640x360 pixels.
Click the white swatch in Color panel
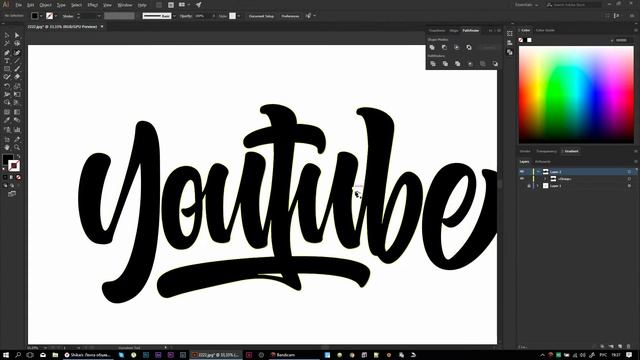(x=529, y=40)
